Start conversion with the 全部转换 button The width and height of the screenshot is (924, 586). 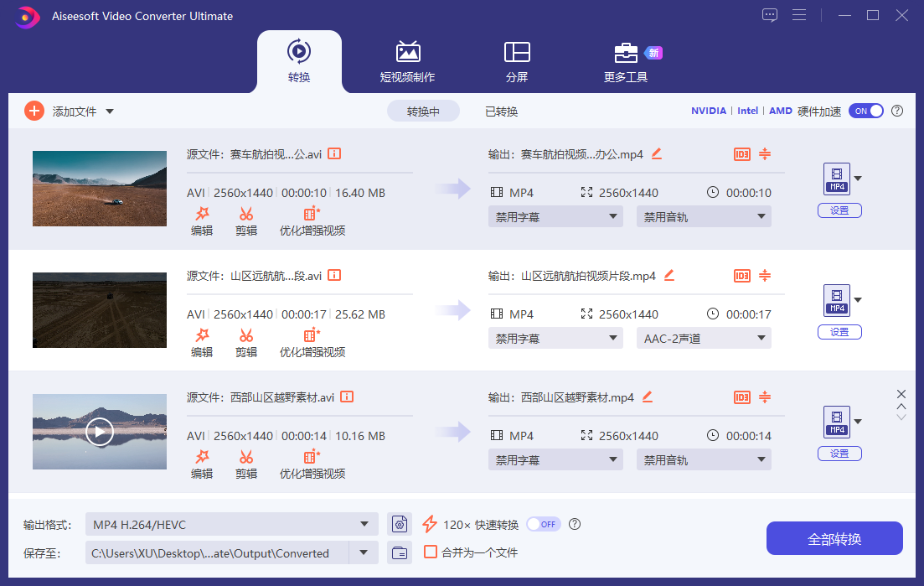click(834, 537)
